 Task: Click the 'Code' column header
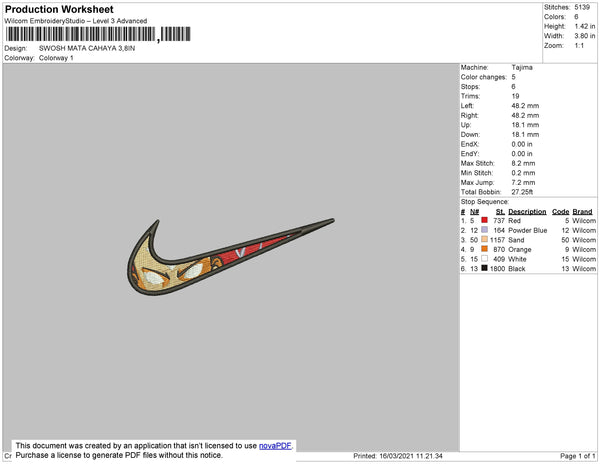pos(561,212)
